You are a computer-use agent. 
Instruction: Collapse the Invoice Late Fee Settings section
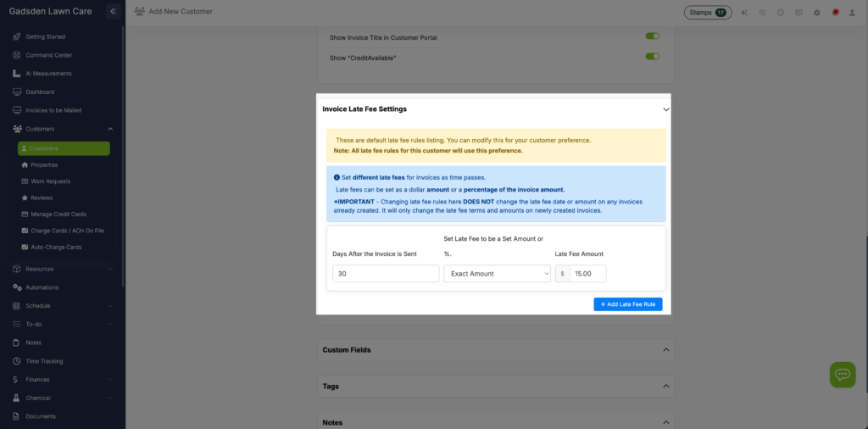point(665,109)
